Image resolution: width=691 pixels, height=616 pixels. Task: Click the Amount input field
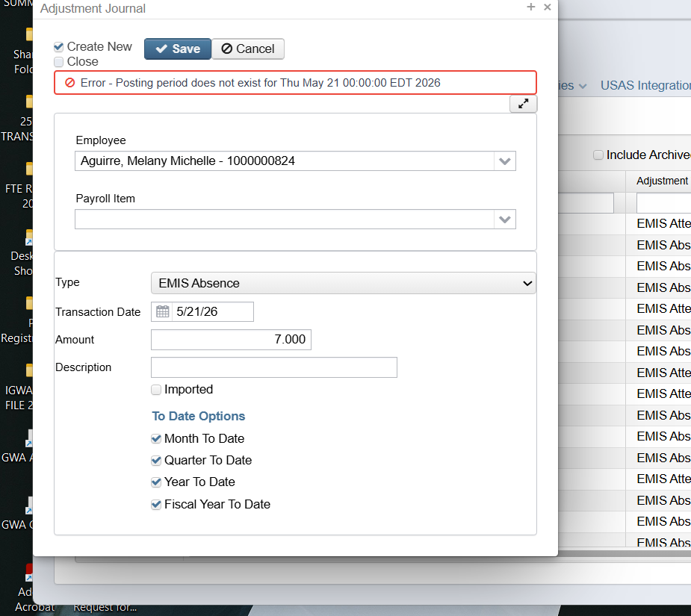tap(231, 340)
